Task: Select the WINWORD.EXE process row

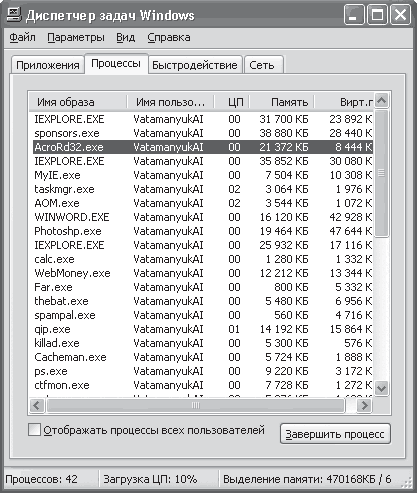Action: [x=203, y=217]
